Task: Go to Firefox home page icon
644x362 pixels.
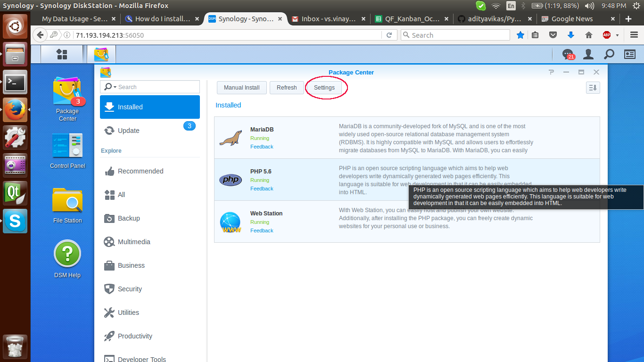Action: click(x=588, y=35)
